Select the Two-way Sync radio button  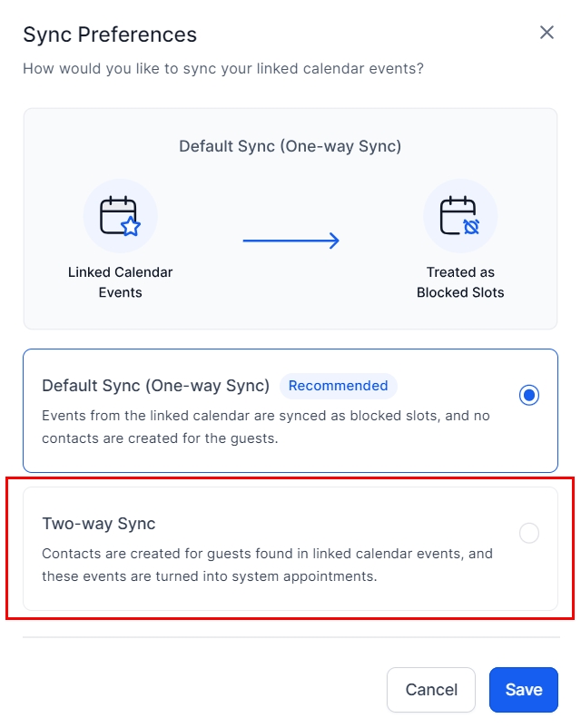529,533
